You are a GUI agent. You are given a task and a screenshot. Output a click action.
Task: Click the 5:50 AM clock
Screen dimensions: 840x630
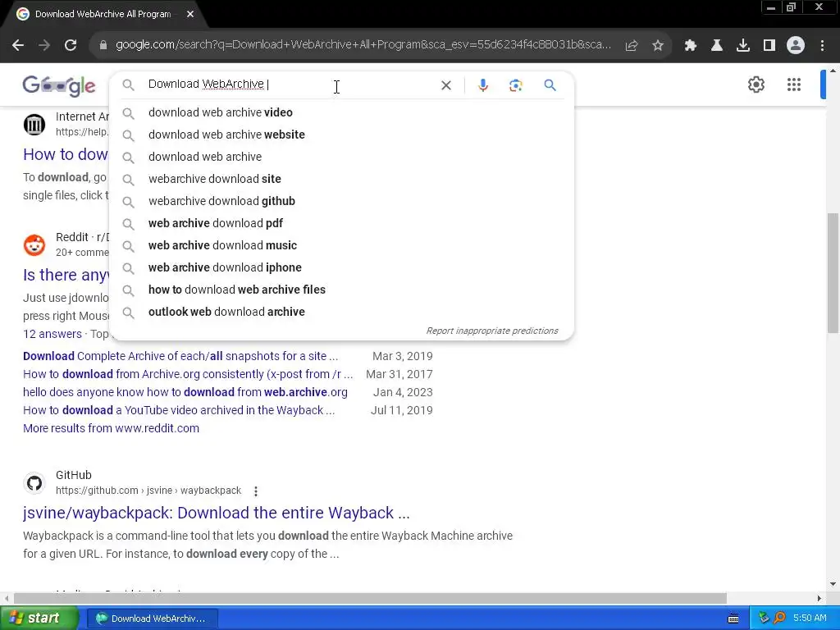810,619
